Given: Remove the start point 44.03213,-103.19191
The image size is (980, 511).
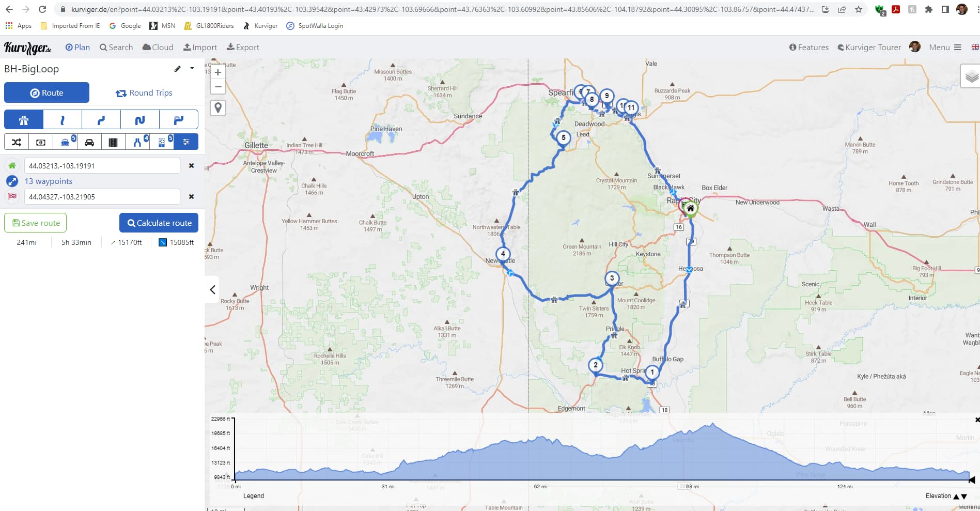Looking at the screenshot, I should point(191,166).
